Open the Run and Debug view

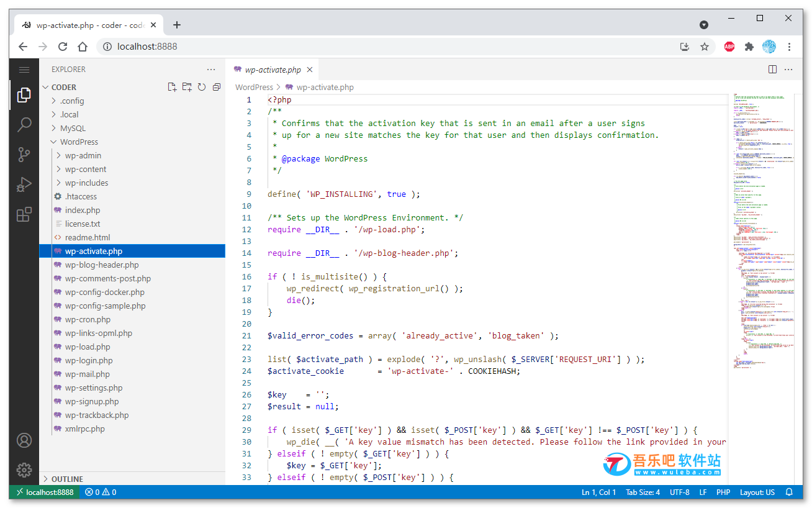[x=24, y=184]
